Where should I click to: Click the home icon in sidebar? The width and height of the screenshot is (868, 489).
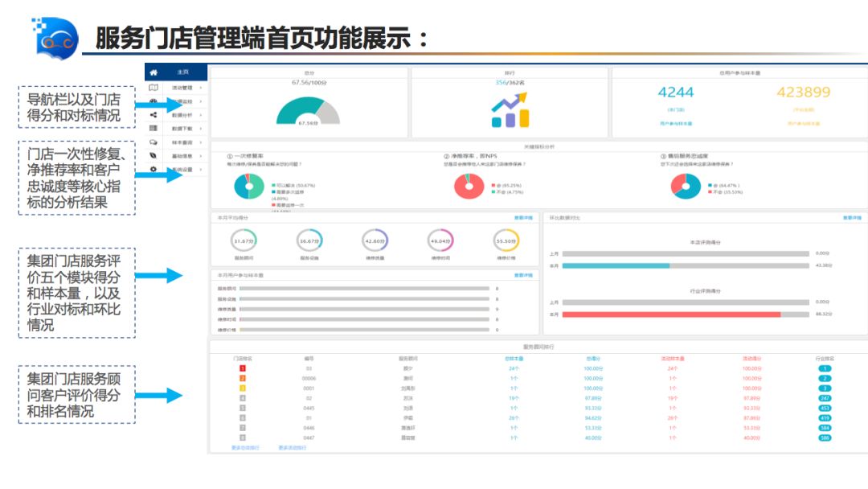coord(154,72)
